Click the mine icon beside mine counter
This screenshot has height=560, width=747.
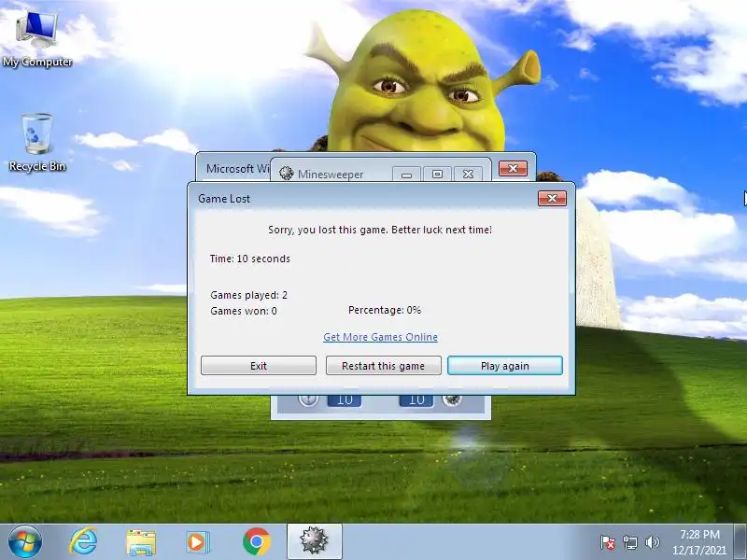coord(452,399)
